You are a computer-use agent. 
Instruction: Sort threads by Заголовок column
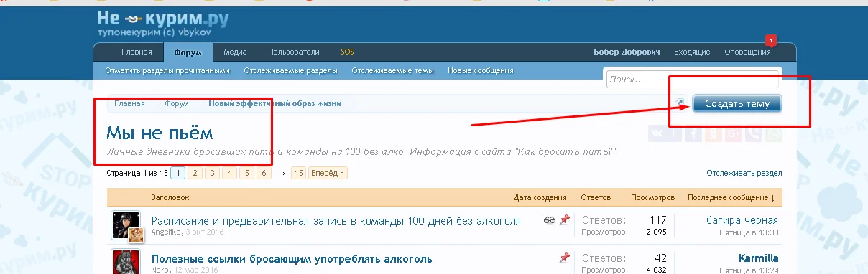pos(170,197)
